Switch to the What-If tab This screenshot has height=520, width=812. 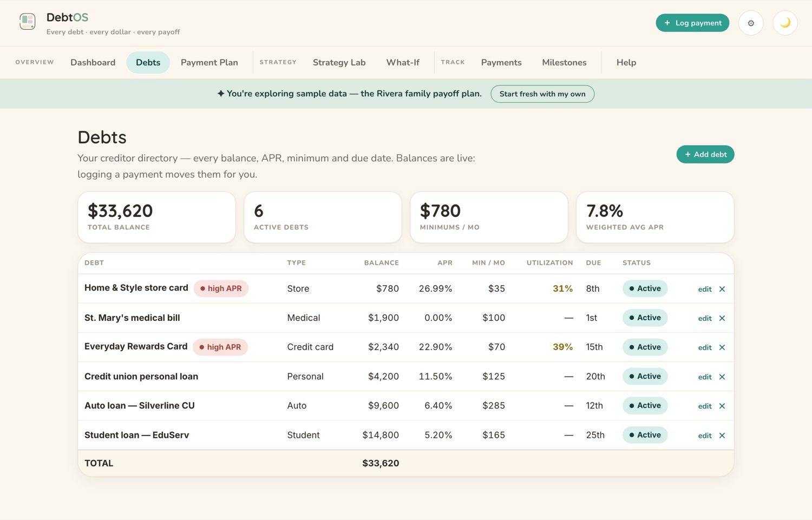403,62
